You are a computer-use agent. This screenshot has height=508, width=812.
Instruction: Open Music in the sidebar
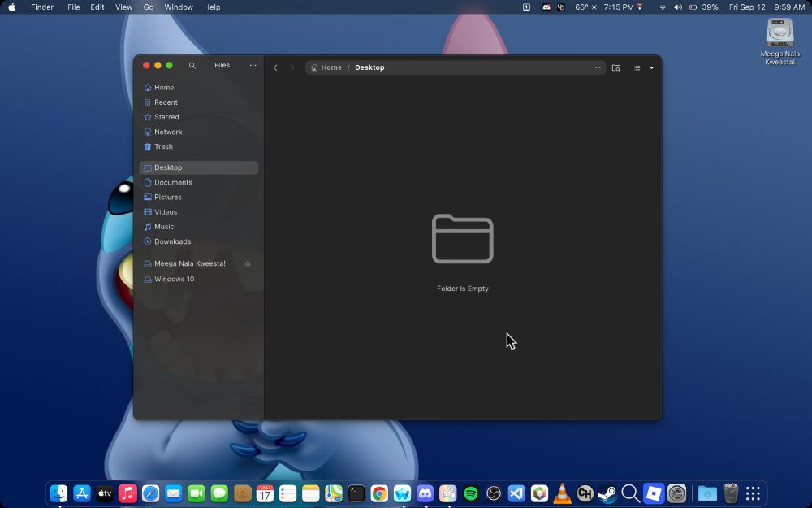coord(199,227)
